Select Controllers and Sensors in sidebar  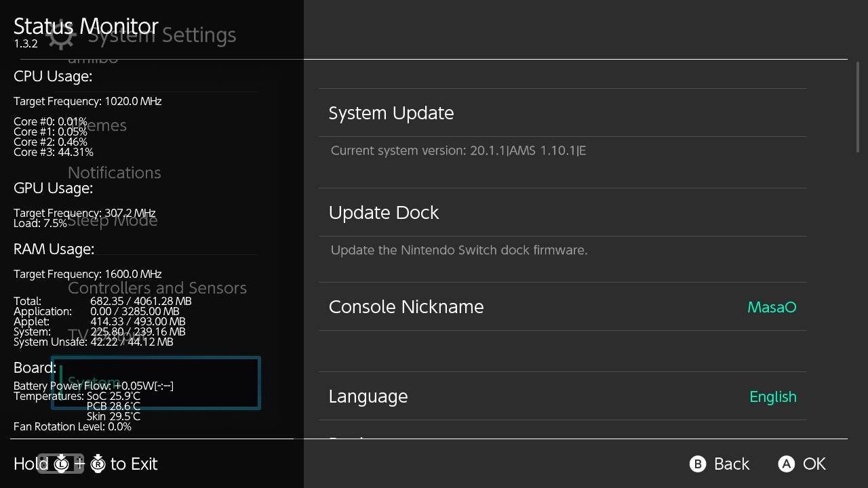pyautogui.click(x=157, y=288)
